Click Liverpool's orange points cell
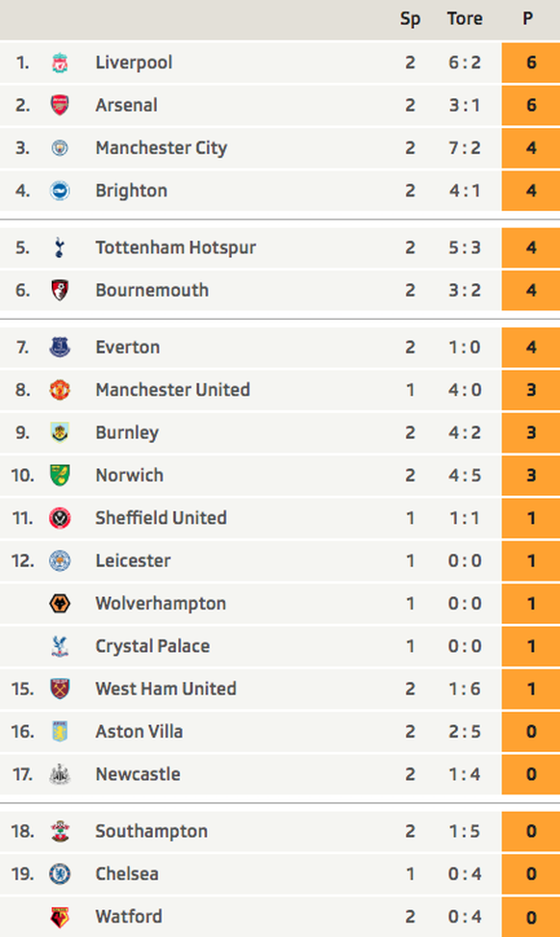 (x=531, y=63)
